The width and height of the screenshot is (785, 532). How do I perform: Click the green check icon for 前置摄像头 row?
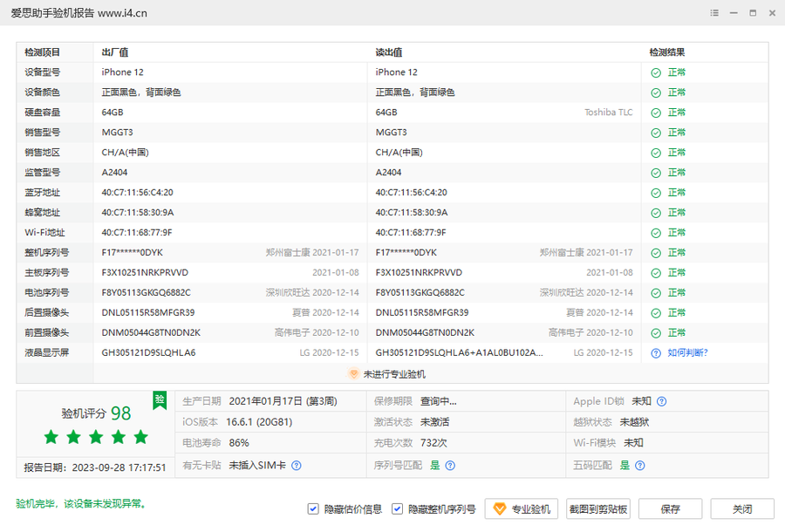tap(656, 333)
